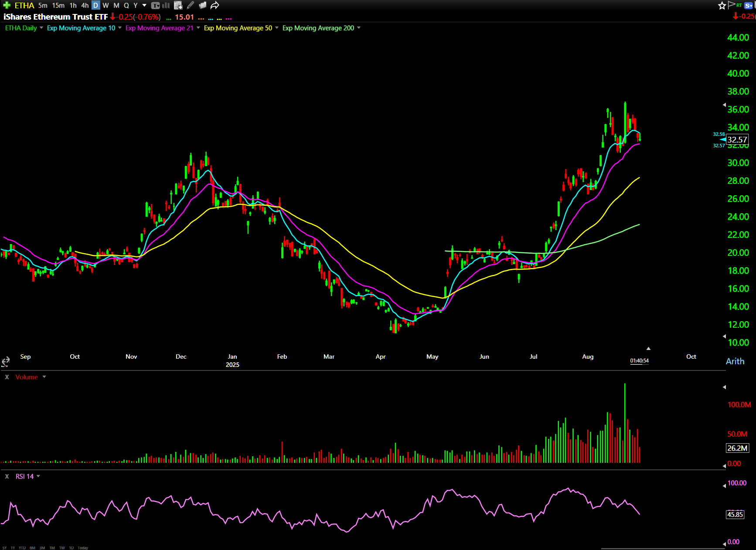Click the green plus add-chart icon
Viewport: 756px width, 550px height.
pos(7,5)
